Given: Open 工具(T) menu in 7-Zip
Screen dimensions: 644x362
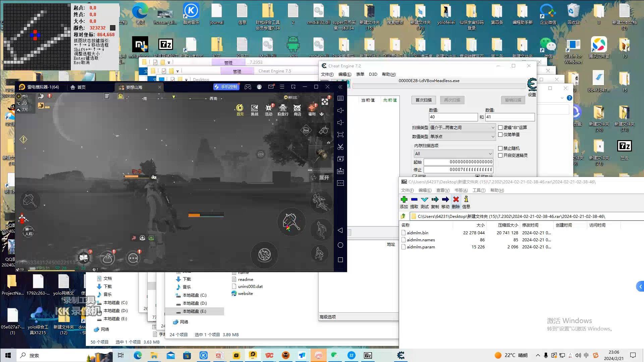Looking at the screenshot, I should pyautogui.click(x=479, y=190).
